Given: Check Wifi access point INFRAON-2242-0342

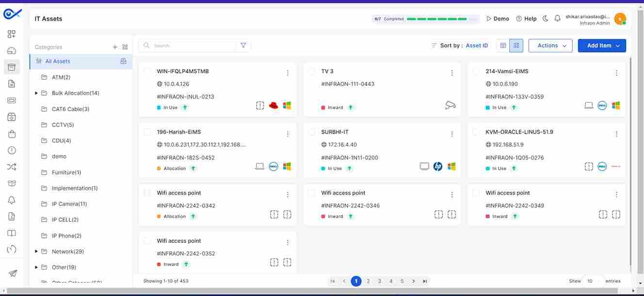Looking at the screenshot, I should coord(147,193).
